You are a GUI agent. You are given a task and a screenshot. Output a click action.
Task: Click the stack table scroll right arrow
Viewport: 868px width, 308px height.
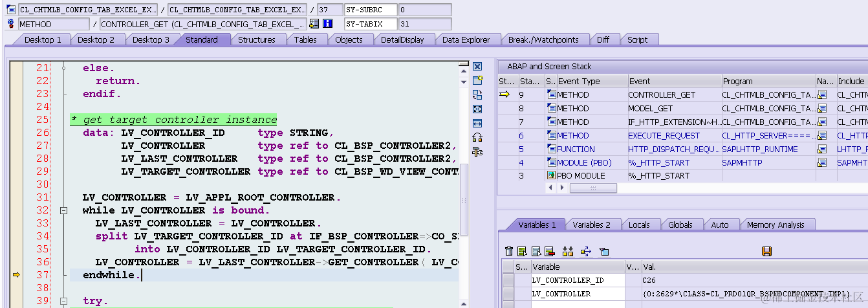coord(561,188)
